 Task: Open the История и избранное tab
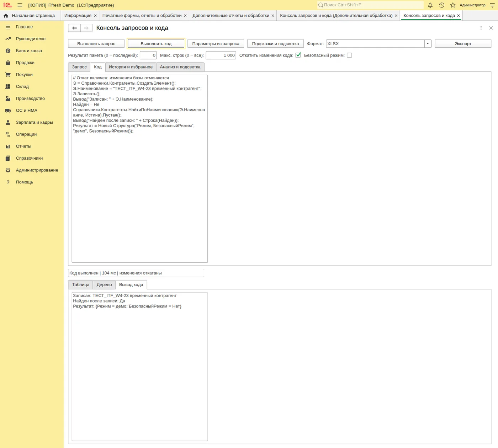(131, 67)
